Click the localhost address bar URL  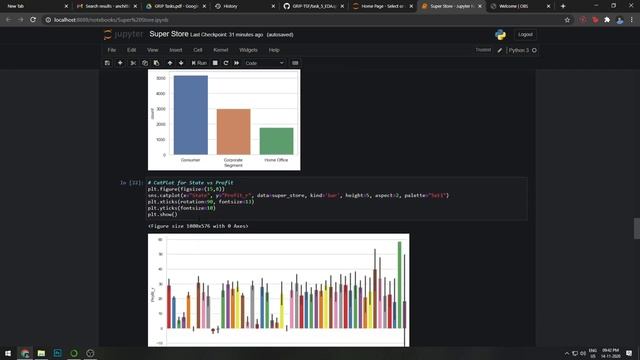pyautogui.click(x=111, y=20)
